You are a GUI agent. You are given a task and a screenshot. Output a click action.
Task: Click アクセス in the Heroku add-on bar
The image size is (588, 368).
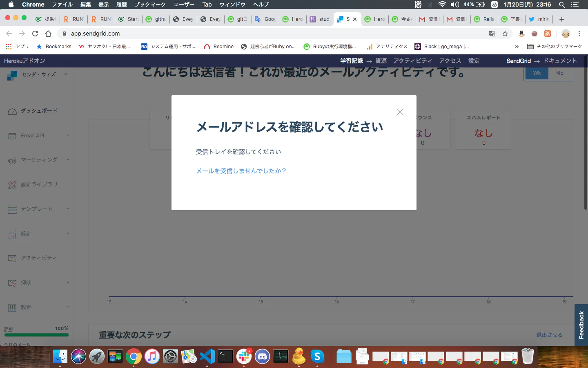(x=450, y=61)
